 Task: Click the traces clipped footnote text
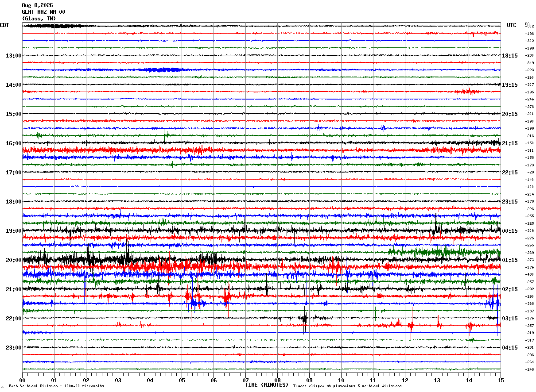[x=347, y=386]
